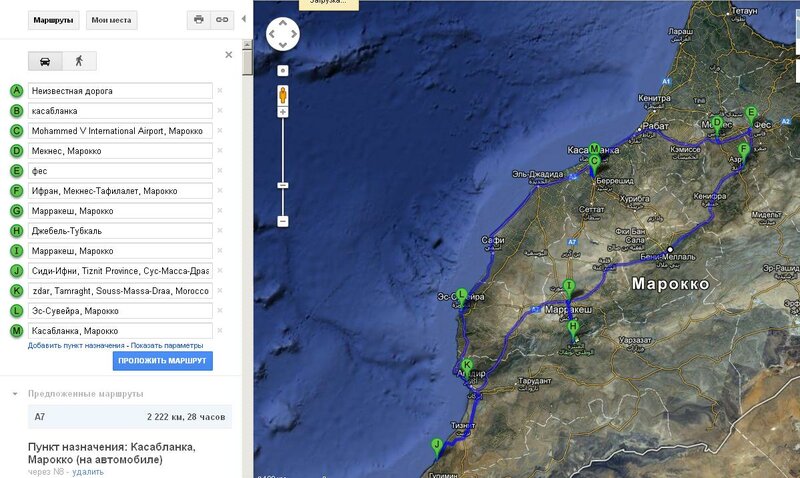Open the Мои места tab
The width and height of the screenshot is (800, 478).
pyautogui.click(x=111, y=20)
